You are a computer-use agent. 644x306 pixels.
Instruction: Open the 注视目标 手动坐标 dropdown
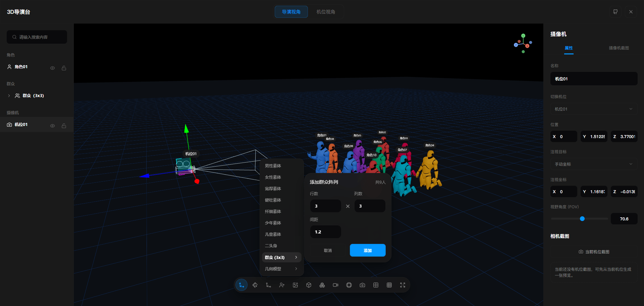coord(594,164)
